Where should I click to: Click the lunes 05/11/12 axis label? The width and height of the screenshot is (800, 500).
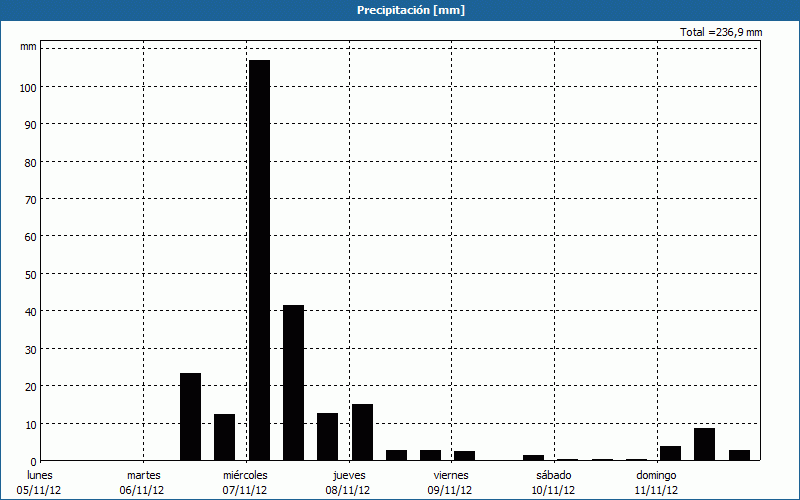click(x=40, y=482)
